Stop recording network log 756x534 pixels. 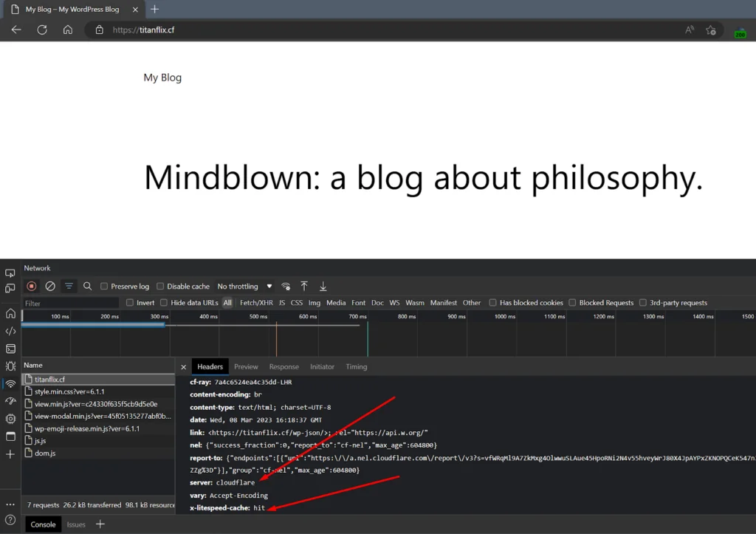(31, 286)
